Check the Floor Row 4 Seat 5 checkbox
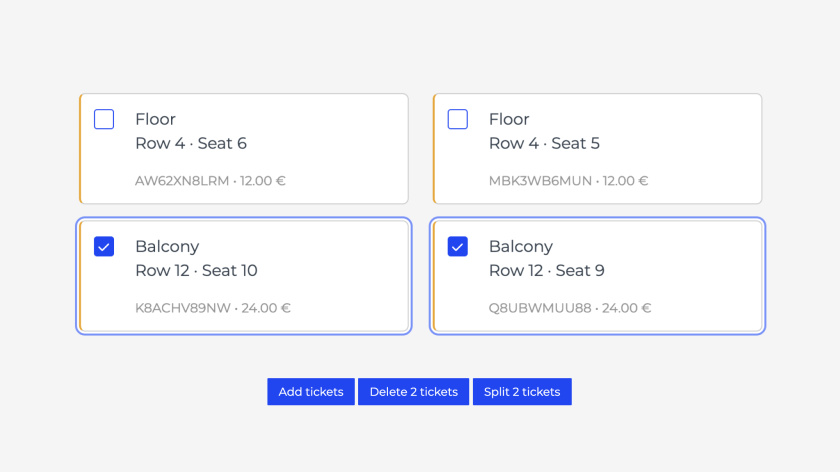The image size is (840, 472). pyautogui.click(x=458, y=119)
